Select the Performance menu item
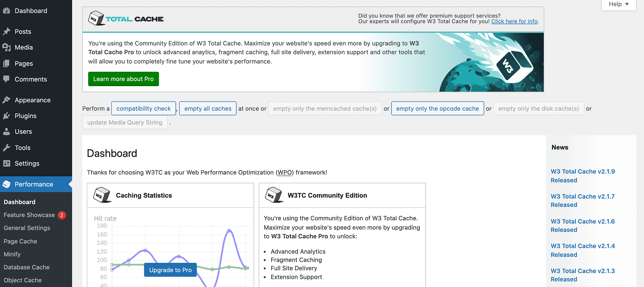Viewport: 644px width, 287px height. (36, 184)
